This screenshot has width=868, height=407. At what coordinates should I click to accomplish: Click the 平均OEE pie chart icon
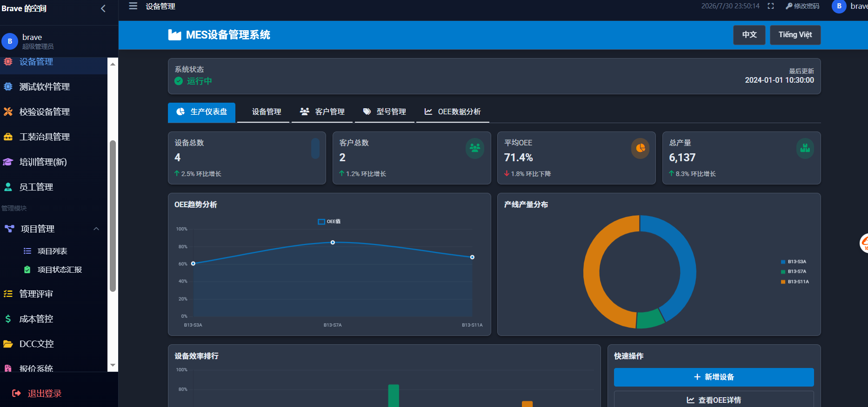(x=640, y=148)
